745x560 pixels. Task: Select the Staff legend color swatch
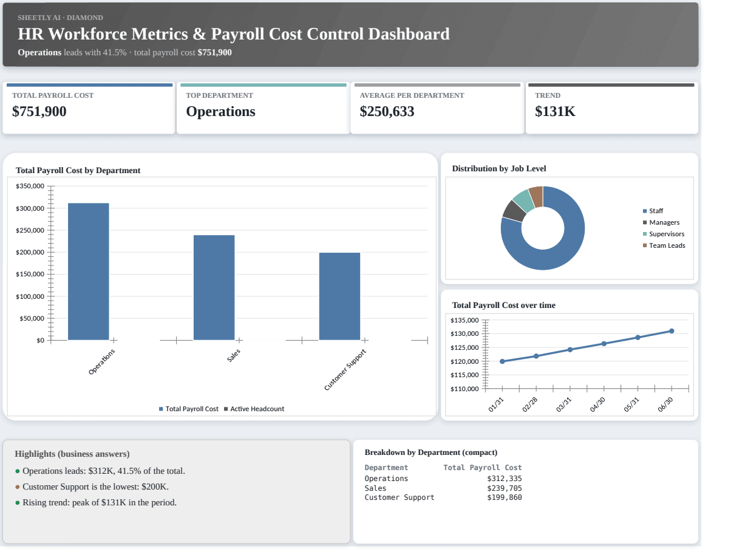point(645,211)
